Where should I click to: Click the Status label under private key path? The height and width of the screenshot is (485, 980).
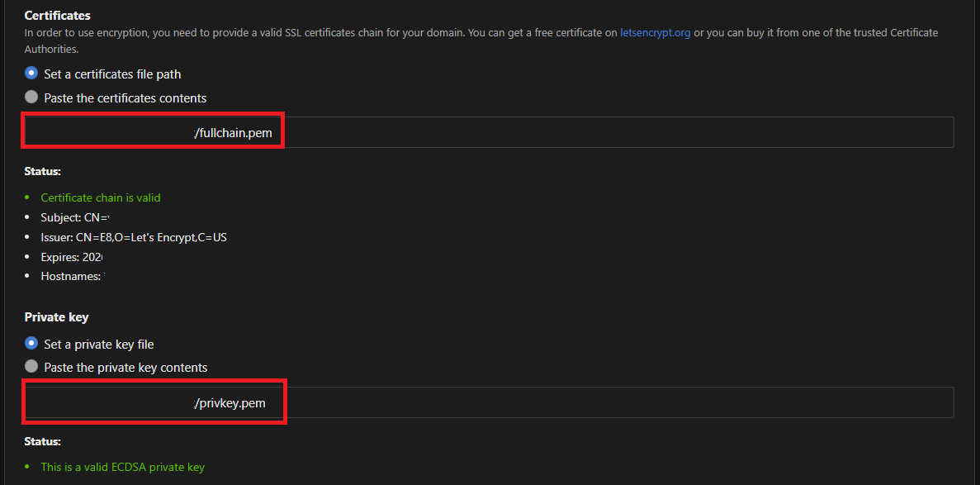tap(42, 442)
